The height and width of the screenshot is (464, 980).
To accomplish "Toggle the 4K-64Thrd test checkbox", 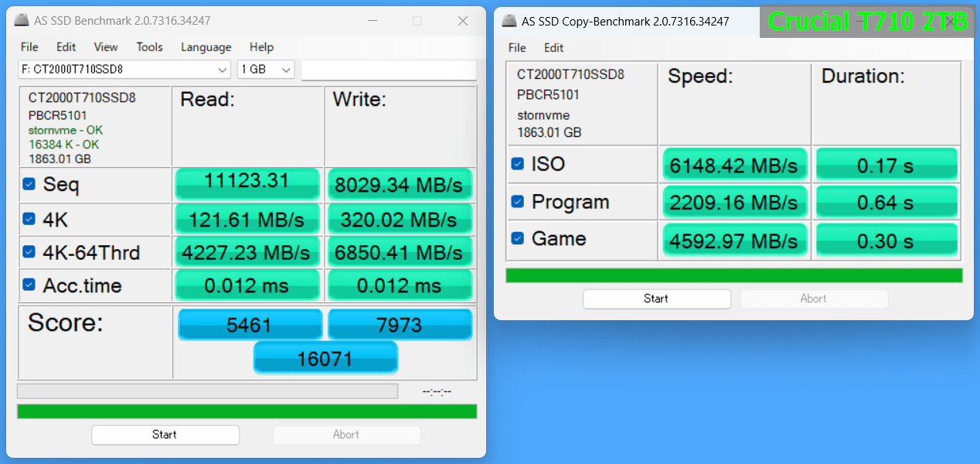I will pos(29,251).
